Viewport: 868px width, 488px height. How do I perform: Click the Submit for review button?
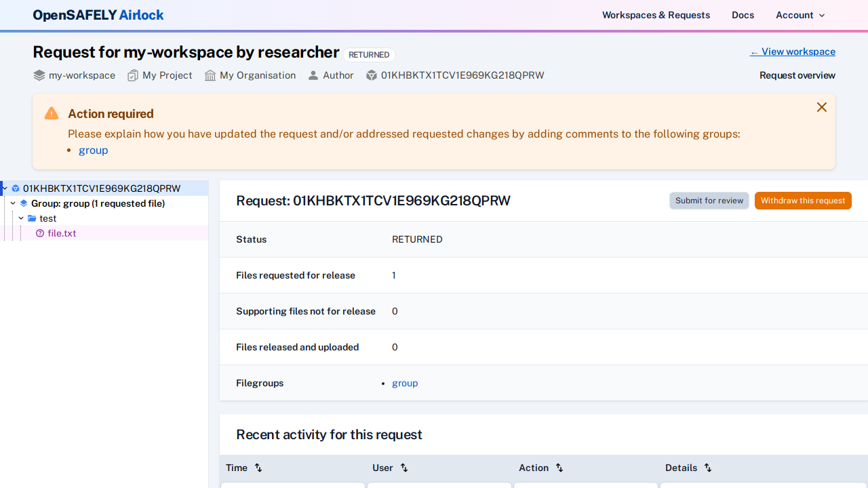709,201
